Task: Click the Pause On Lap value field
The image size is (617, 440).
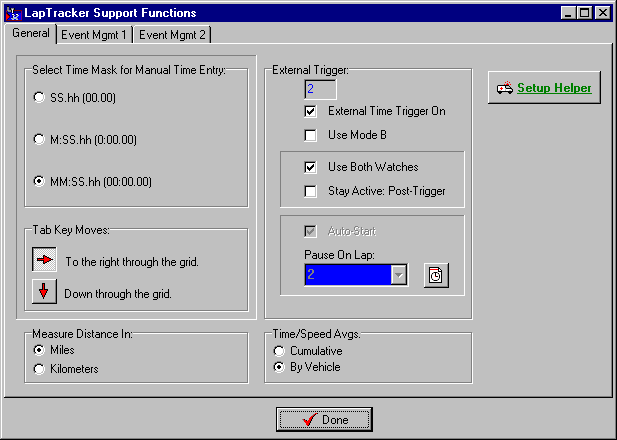Action: tap(348, 275)
